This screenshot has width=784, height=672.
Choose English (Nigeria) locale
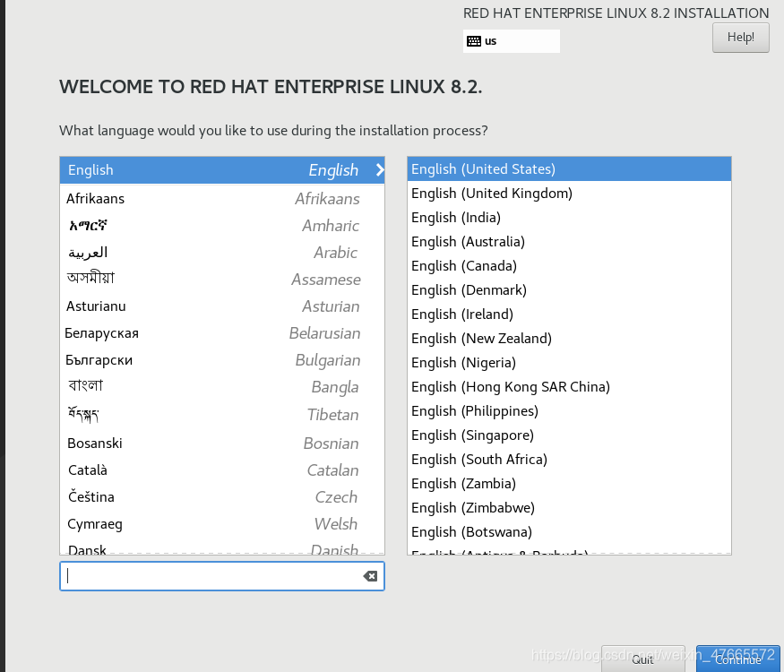point(569,363)
